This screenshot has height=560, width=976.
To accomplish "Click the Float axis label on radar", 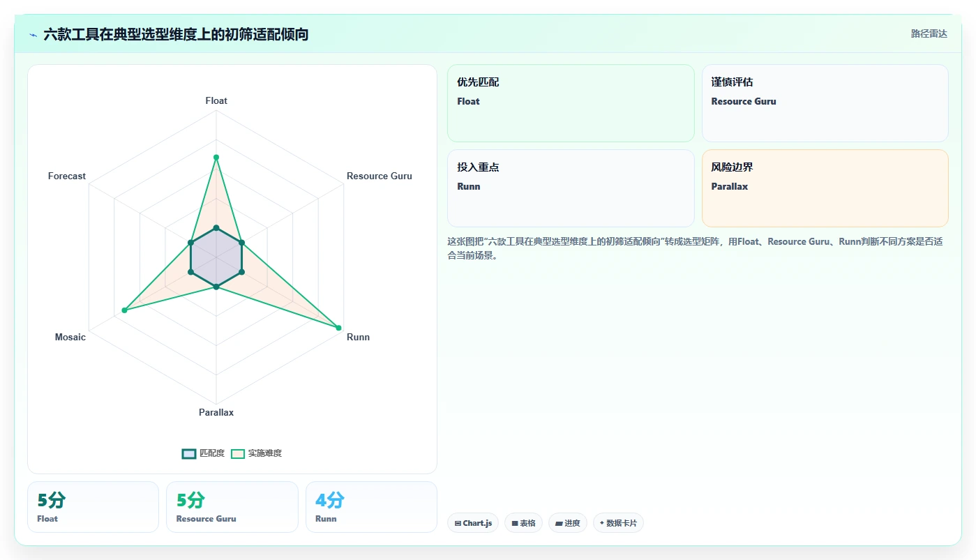I will point(216,100).
